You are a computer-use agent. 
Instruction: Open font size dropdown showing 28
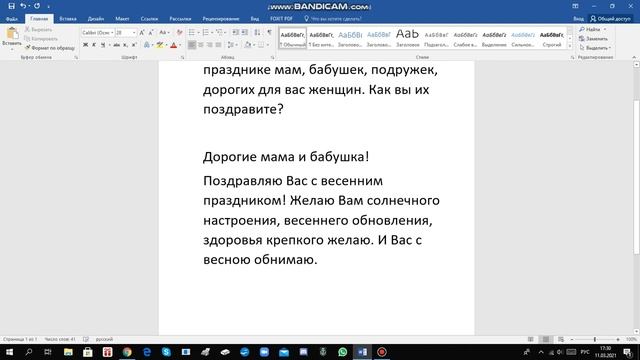tap(126, 32)
